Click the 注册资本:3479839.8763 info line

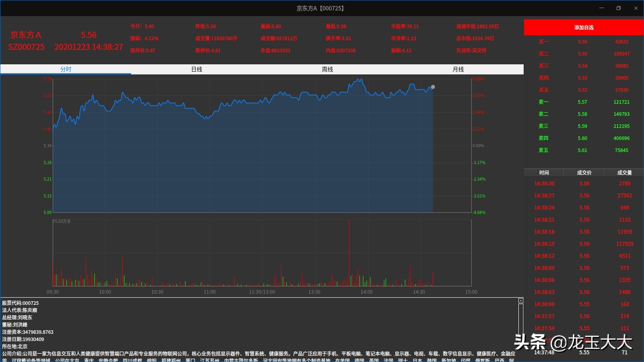click(28, 332)
